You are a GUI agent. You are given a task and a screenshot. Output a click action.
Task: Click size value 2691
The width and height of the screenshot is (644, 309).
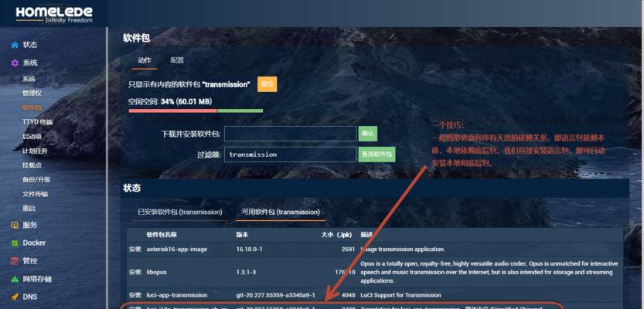348,249
